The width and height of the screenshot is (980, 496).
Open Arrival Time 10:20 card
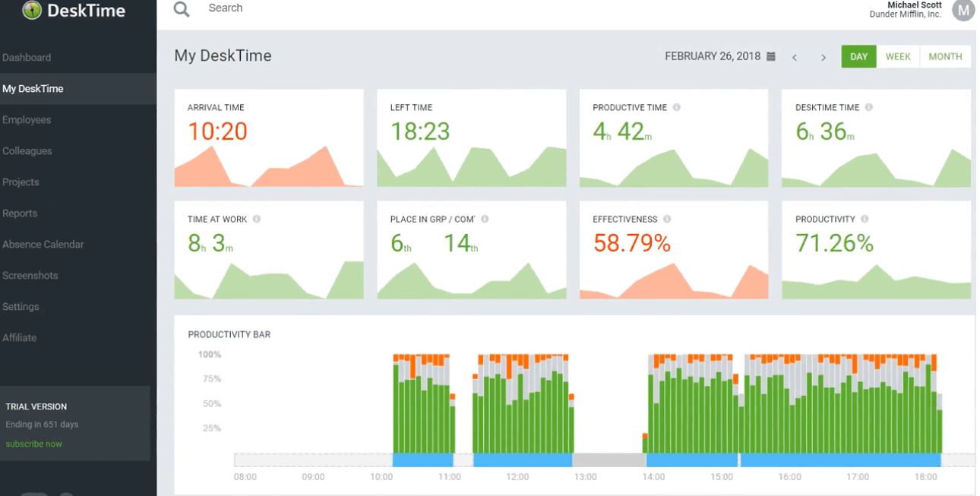tap(269, 138)
